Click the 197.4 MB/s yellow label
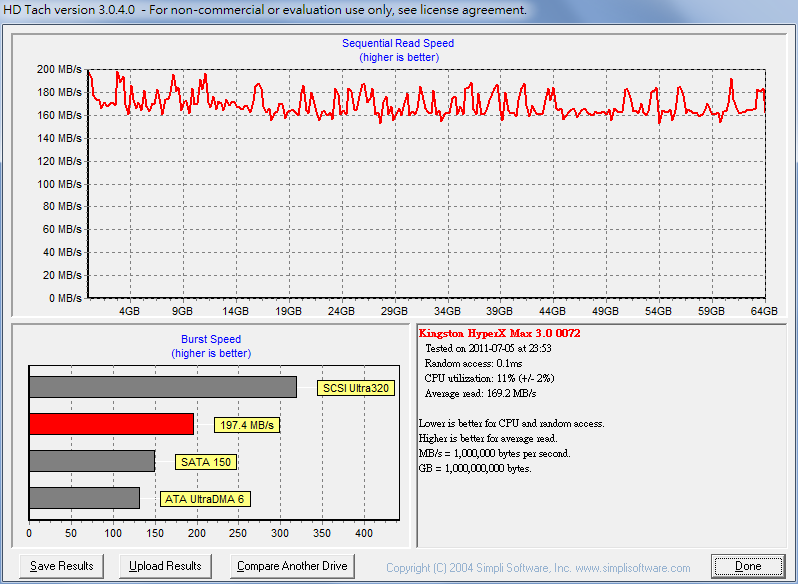798x584 pixels. (x=247, y=425)
